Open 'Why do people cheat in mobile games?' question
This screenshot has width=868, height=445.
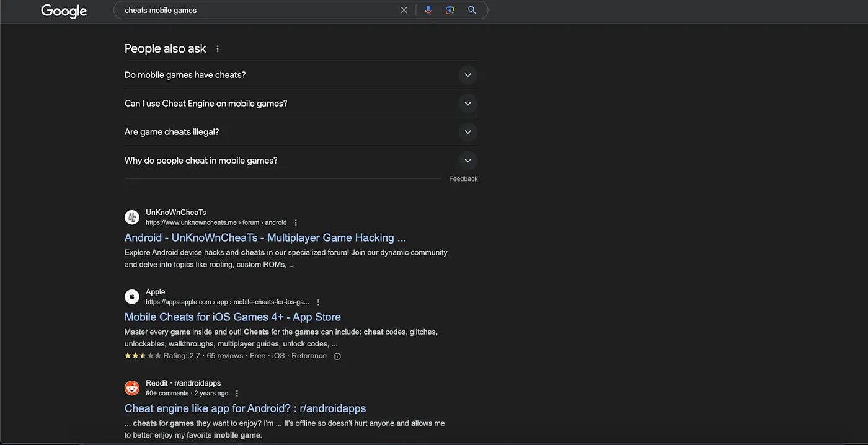click(x=201, y=161)
